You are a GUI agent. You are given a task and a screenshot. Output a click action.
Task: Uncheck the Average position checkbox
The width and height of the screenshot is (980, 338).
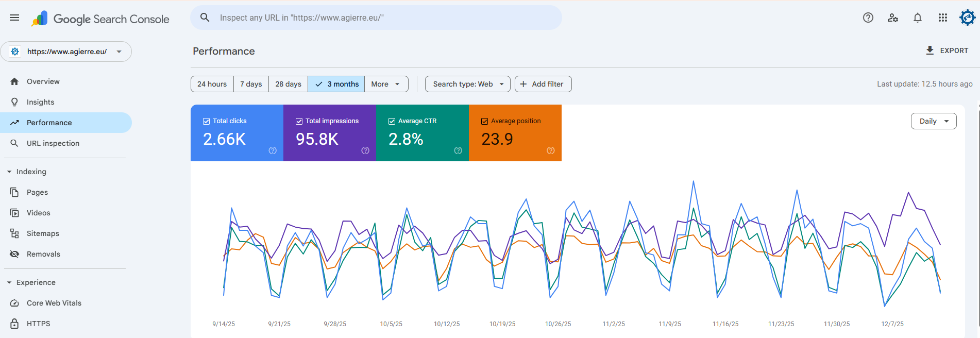tap(484, 121)
